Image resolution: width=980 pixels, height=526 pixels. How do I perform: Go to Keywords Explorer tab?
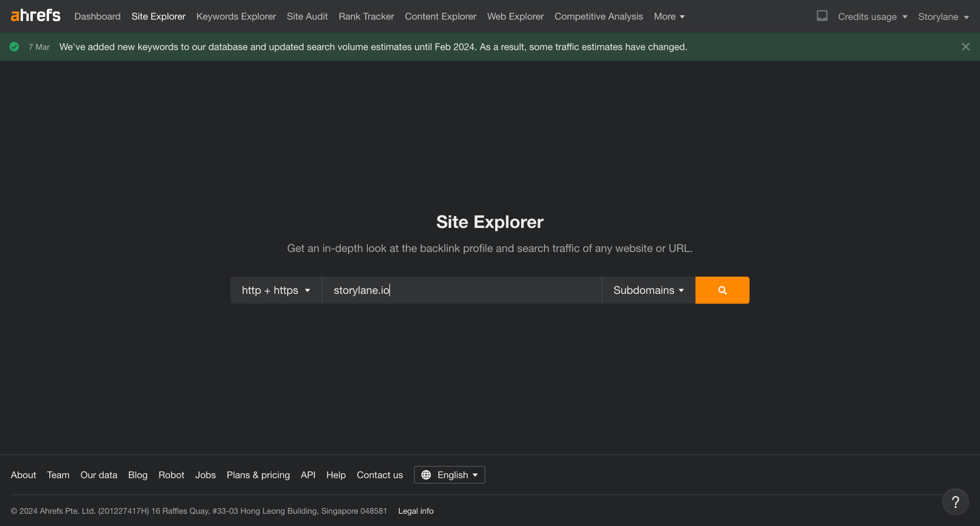pos(236,16)
